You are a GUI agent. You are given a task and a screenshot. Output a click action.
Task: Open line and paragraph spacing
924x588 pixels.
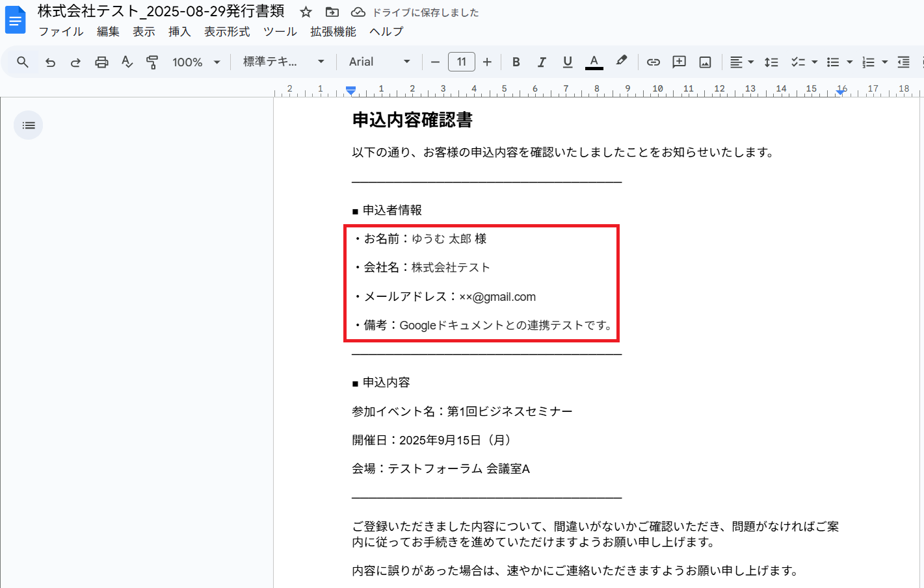[771, 62]
